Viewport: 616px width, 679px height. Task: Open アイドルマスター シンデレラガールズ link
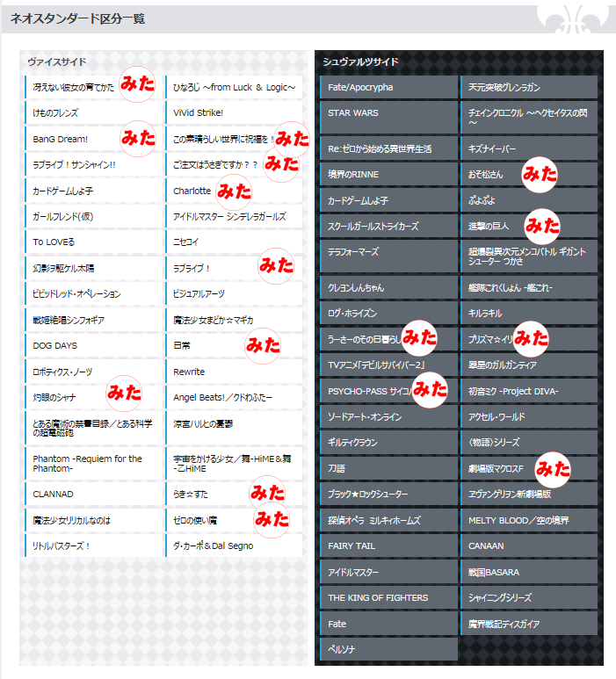click(234, 216)
